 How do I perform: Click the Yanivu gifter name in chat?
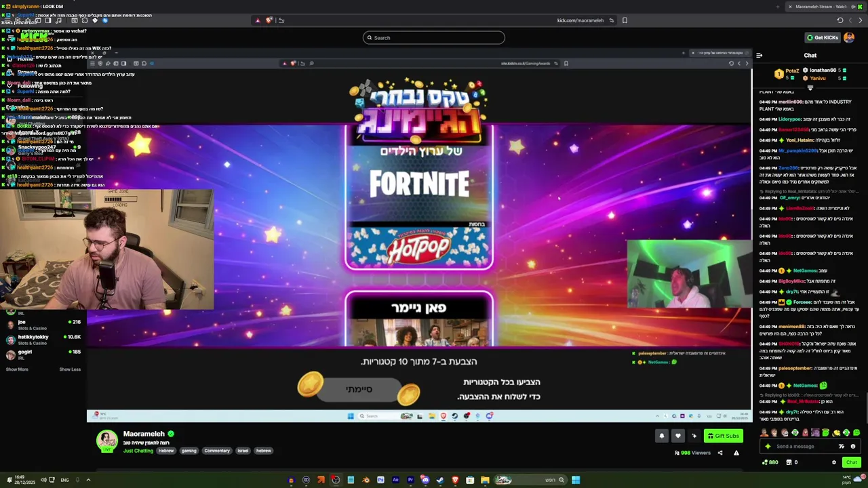[818, 78]
